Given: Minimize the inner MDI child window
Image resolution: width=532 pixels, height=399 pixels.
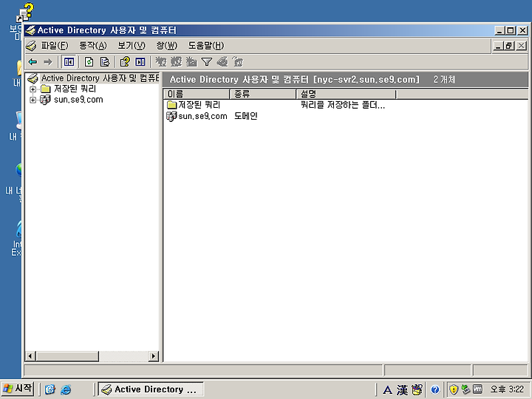Looking at the screenshot, I should click(x=498, y=46).
